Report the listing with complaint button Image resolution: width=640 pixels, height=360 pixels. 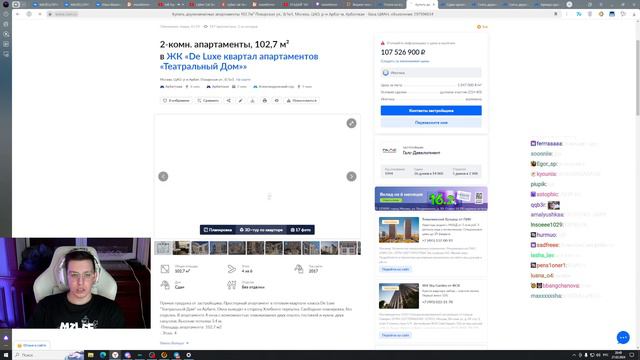[x=302, y=100]
